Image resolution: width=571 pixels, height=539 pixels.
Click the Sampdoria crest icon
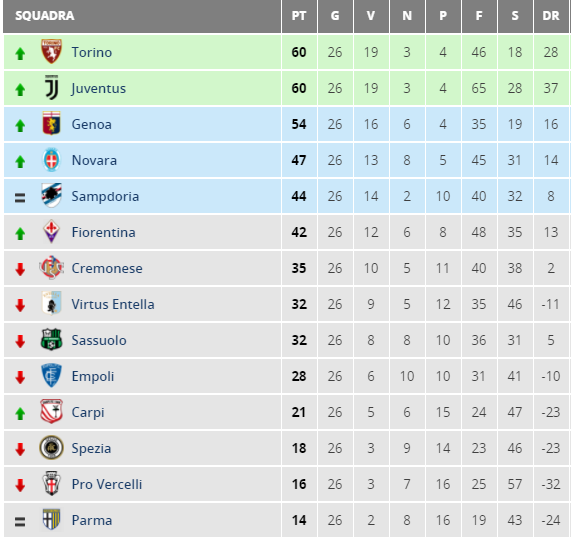pyautogui.click(x=51, y=196)
